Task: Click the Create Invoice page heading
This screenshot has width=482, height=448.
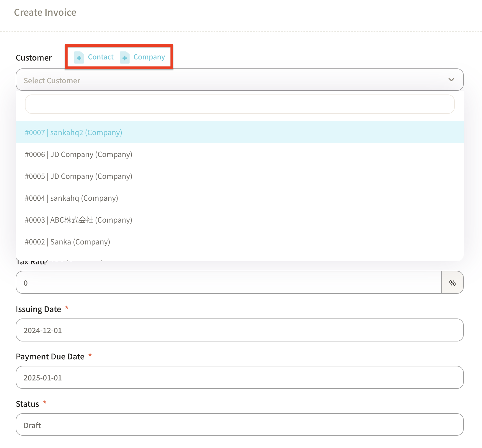Action: [x=45, y=12]
